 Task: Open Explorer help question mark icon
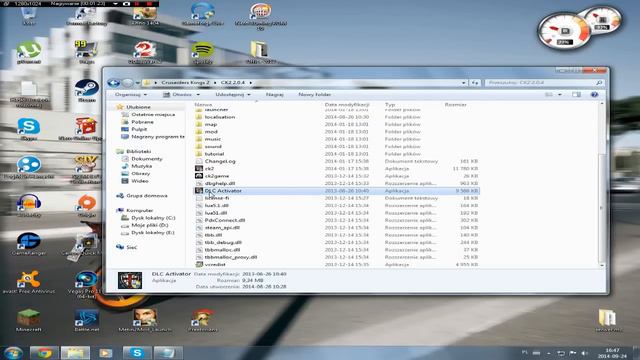tap(594, 95)
